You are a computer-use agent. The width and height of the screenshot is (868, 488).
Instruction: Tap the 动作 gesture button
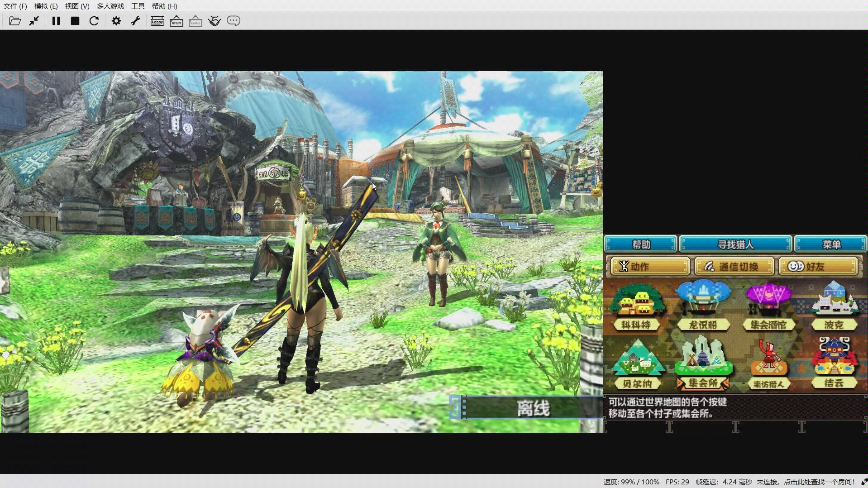pos(649,267)
